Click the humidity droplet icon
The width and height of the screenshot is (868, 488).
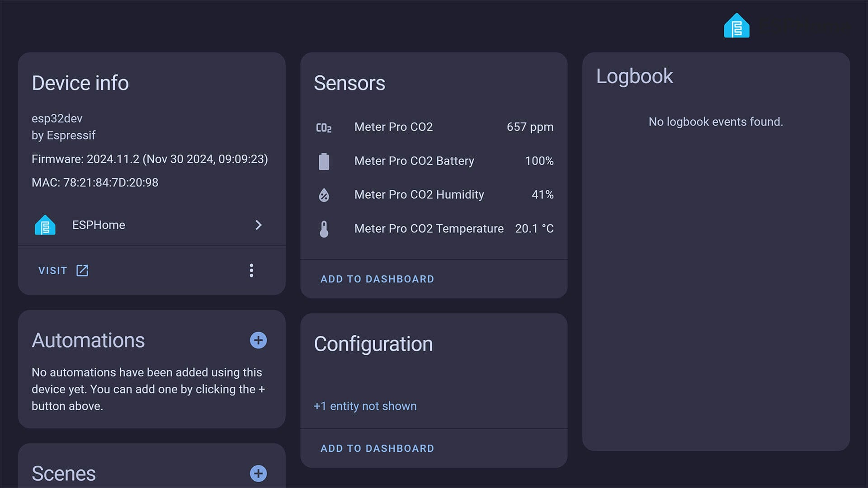(x=324, y=194)
